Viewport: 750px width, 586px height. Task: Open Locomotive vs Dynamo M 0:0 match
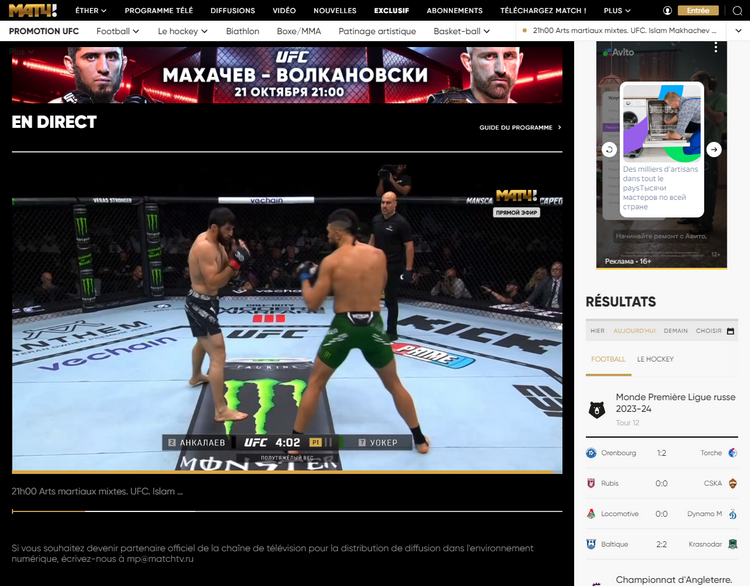[x=662, y=514]
